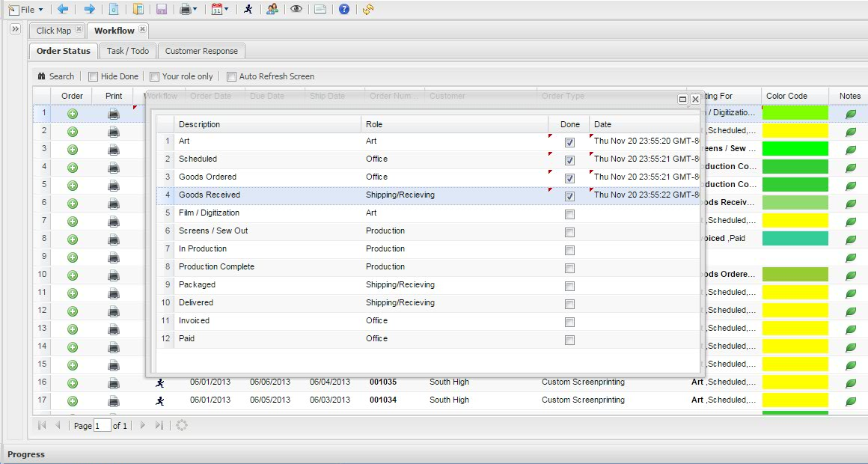This screenshot has height=464, width=868.
Task: Select the Packaged workflow row
Action: click(x=428, y=284)
